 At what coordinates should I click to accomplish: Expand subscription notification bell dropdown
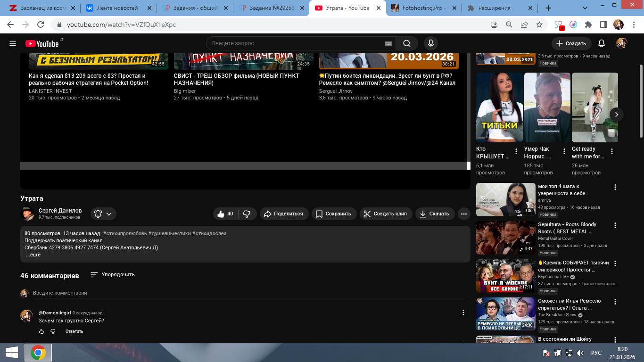(x=103, y=214)
